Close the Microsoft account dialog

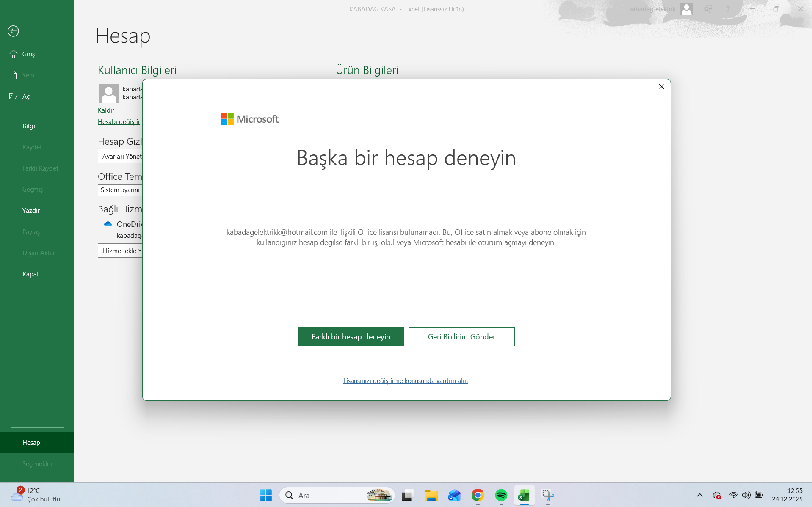(661, 87)
